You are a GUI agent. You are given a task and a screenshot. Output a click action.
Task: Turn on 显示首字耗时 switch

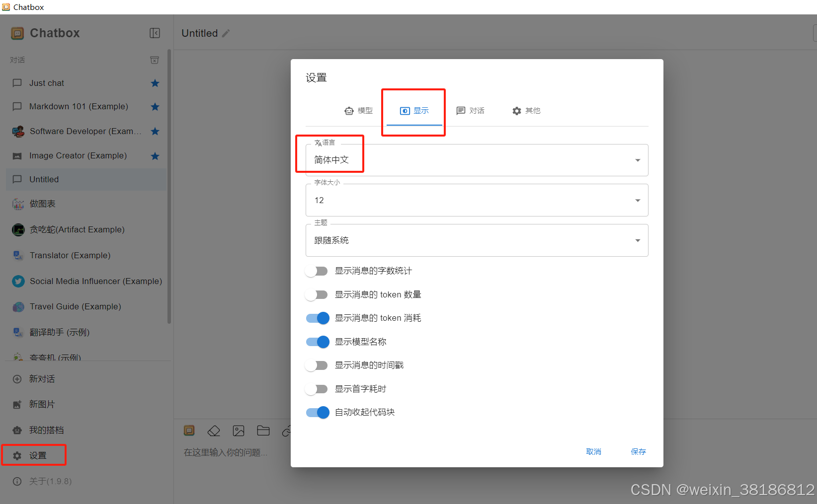point(317,389)
